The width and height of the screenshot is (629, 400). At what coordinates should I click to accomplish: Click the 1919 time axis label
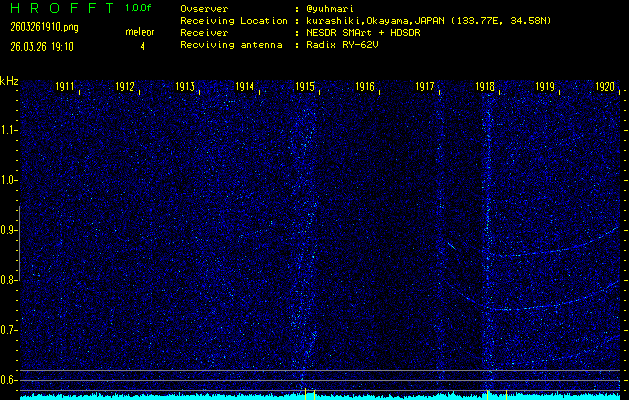tap(545, 87)
